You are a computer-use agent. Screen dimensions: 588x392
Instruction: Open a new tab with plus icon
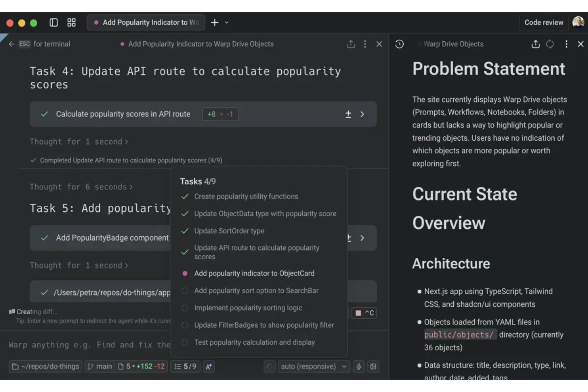[x=215, y=23]
